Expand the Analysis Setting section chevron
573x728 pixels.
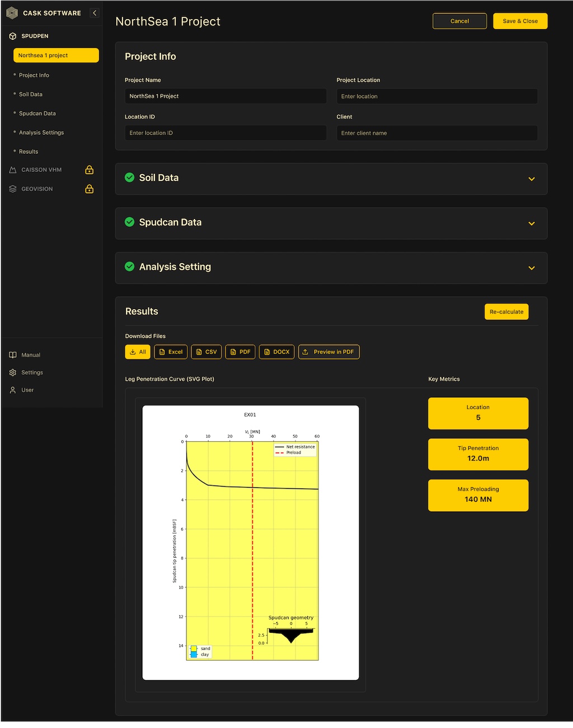pyautogui.click(x=532, y=268)
